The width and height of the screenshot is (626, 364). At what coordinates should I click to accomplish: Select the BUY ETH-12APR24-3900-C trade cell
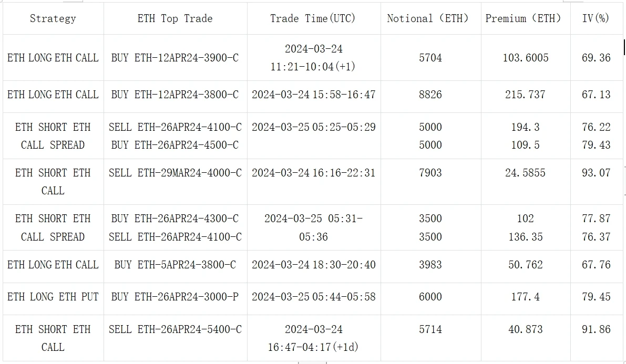click(x=175, y=58)
